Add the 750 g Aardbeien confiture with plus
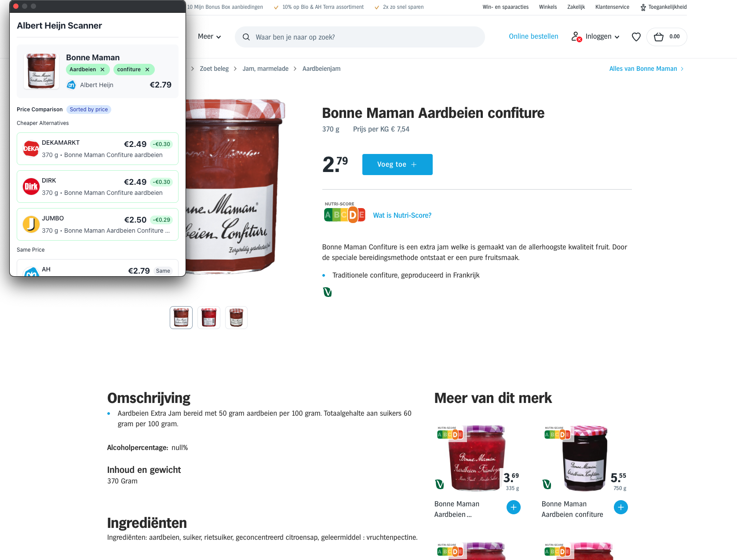This screenshot has height=560, width=737. 620,507
